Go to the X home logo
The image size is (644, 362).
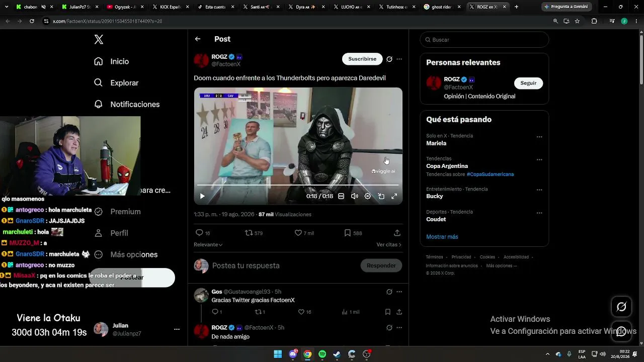tap(99, 40)
